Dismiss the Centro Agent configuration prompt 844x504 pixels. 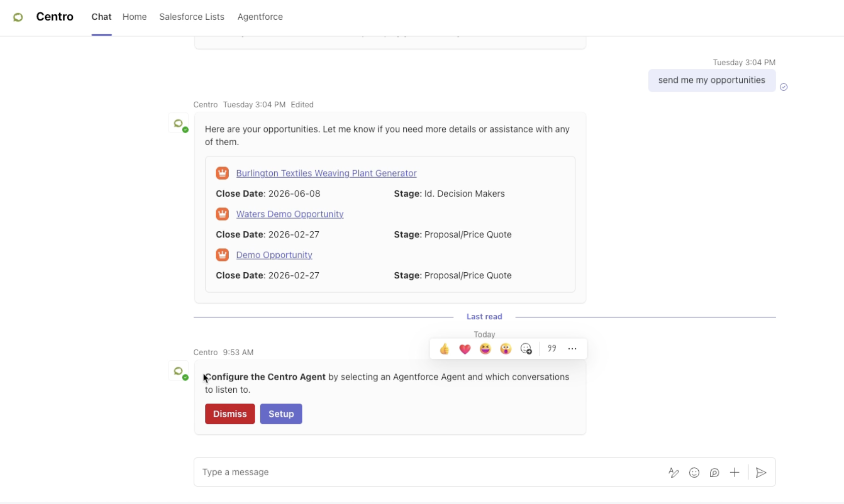coord(230,414)
